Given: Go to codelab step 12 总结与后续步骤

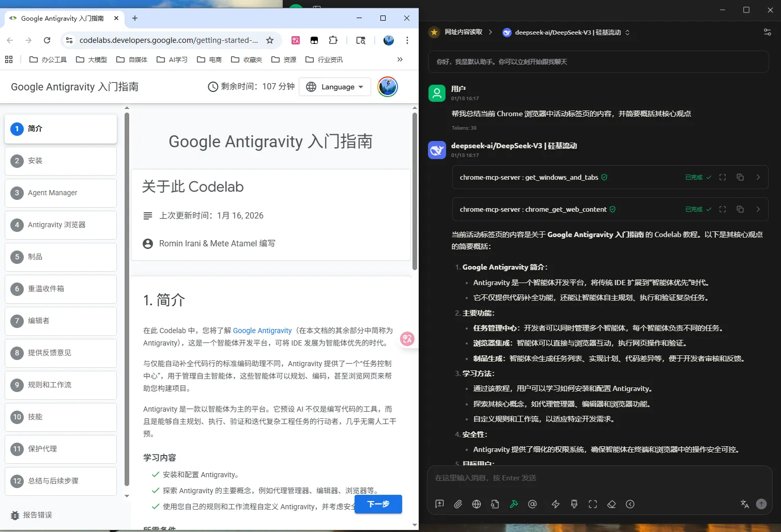Looking at the screenshot, I should (61, 481).
